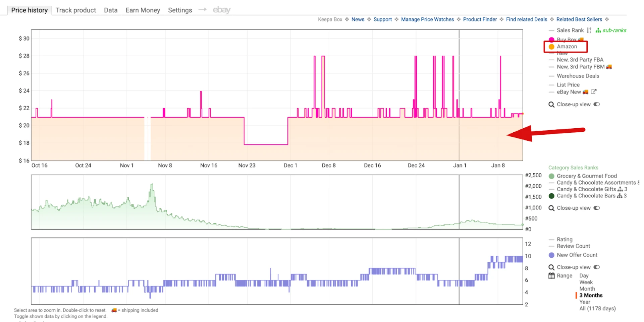This screenshot has height=322, width=644.
Task: Toggle Close-up view for Category Sales Ranks
Action: (596, 208)
